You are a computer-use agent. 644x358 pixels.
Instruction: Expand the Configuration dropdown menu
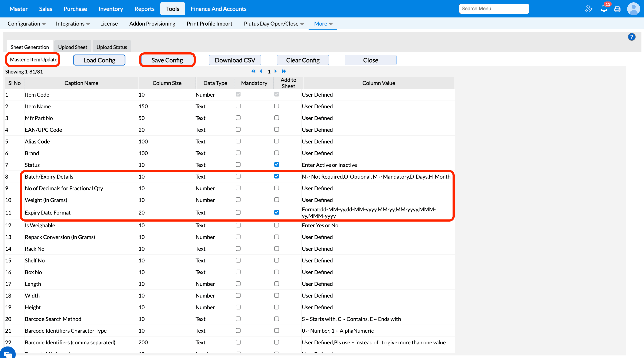tap(26, 24)
